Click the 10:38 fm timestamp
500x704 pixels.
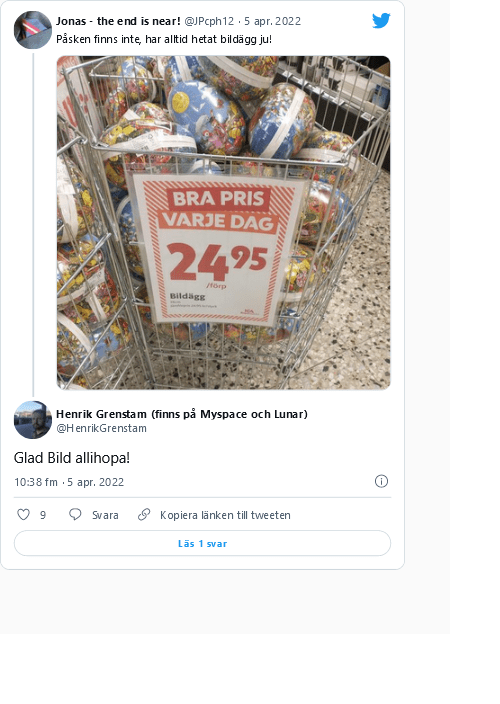(x=36, y=482)
